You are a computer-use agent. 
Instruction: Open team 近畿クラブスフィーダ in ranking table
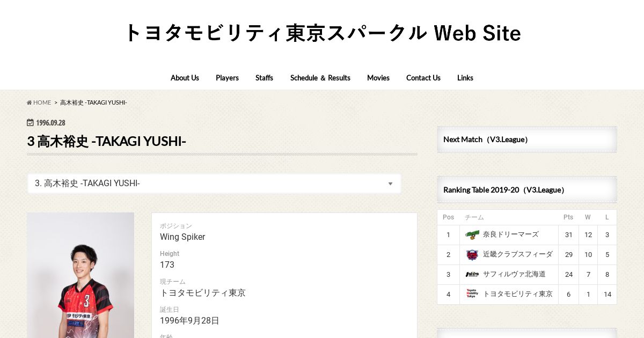click(x=517, y=254)
